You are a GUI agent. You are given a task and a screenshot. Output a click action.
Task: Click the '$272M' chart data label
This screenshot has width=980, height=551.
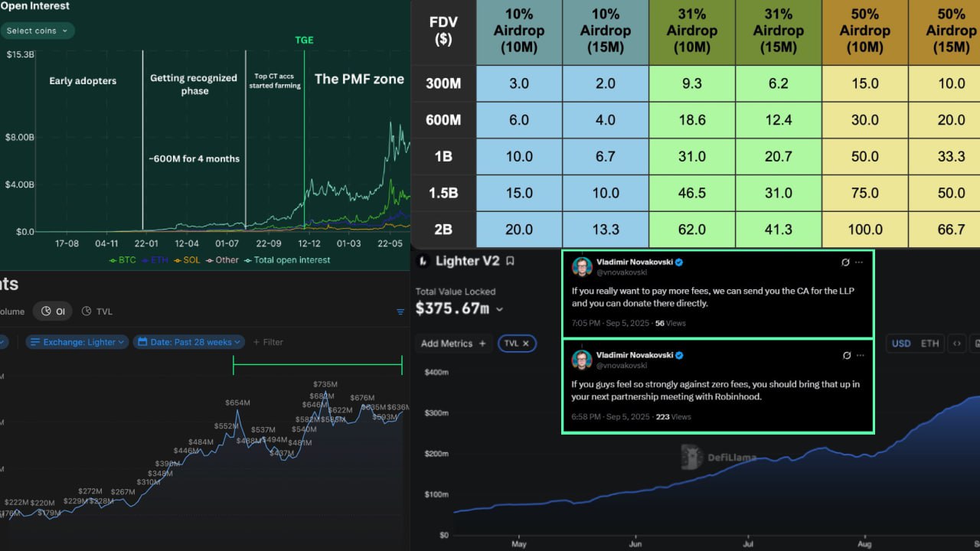[90, 491]
